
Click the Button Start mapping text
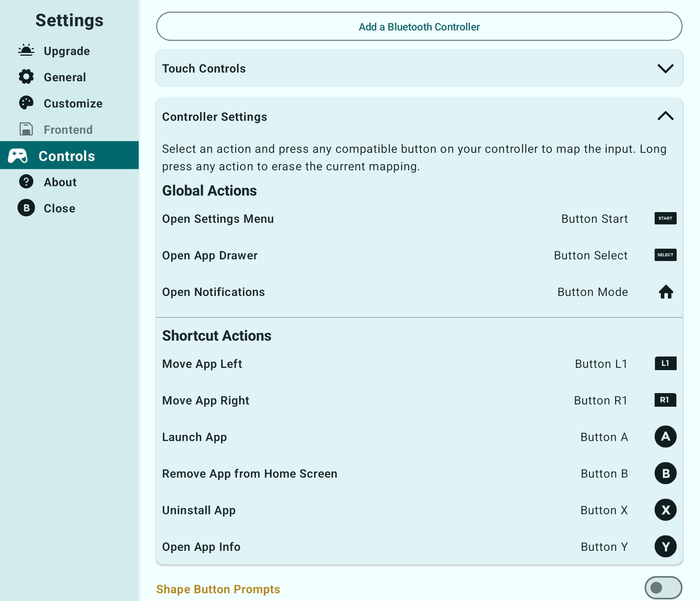click(595, 219)
